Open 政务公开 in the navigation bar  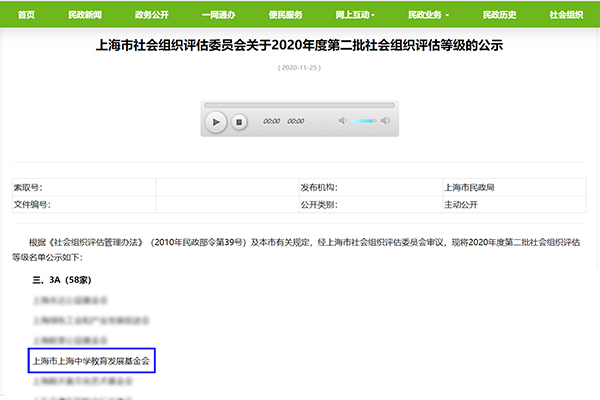pos(152,15)
